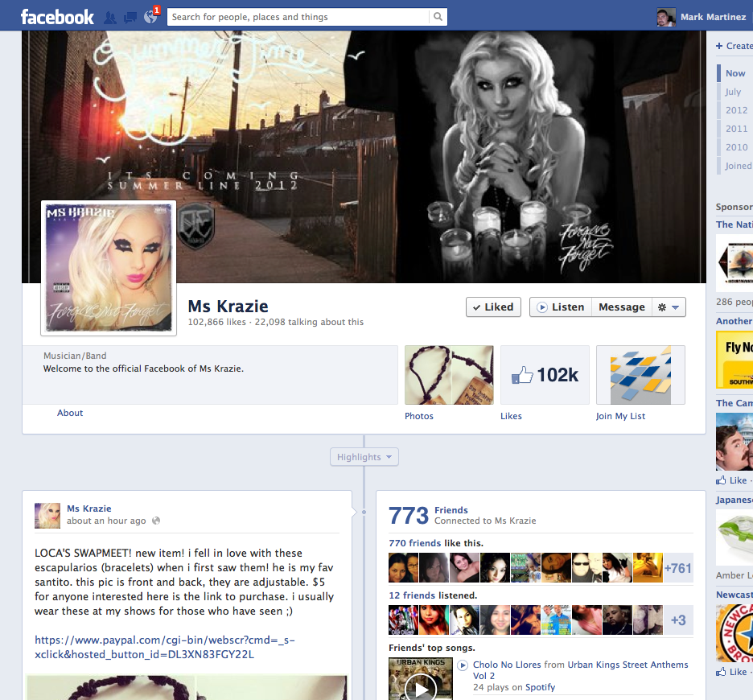
Task: Click Mark Martinez name link
Action: point(713,17)
